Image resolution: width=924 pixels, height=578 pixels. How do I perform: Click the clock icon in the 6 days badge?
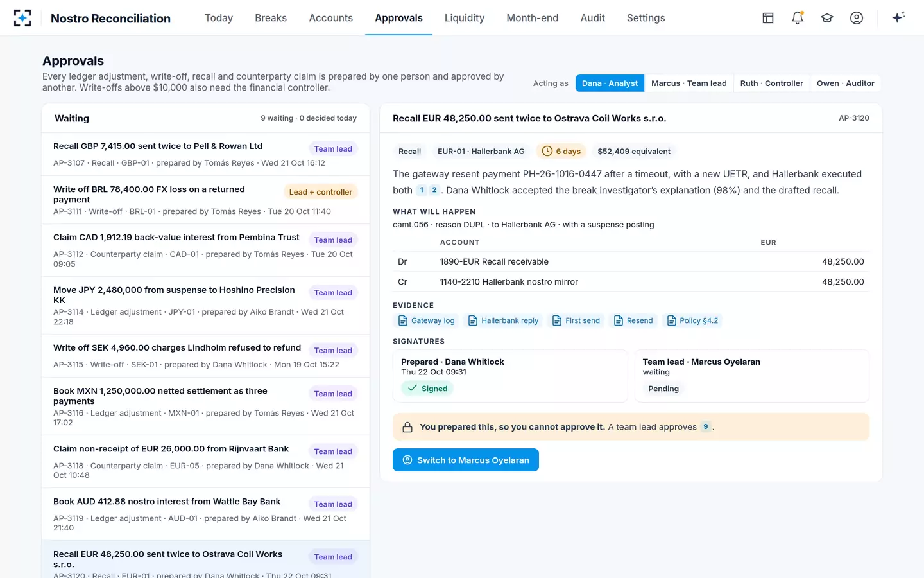click(x=547, y=151)
